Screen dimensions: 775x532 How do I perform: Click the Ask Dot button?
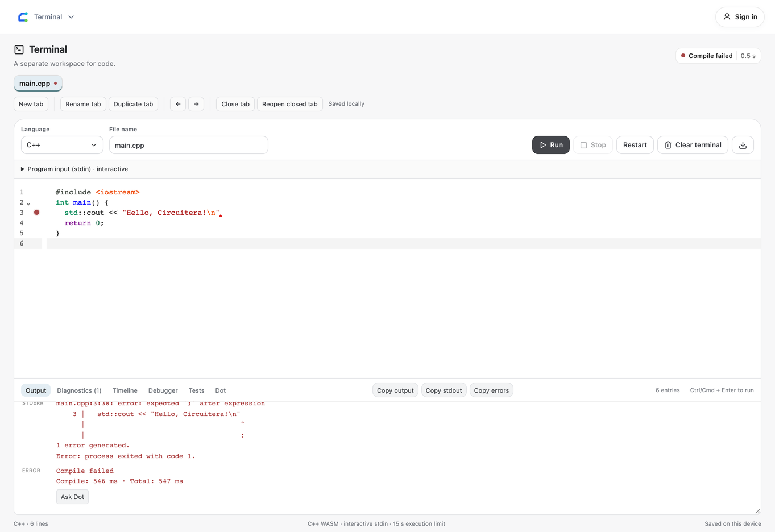click(72, 497)
